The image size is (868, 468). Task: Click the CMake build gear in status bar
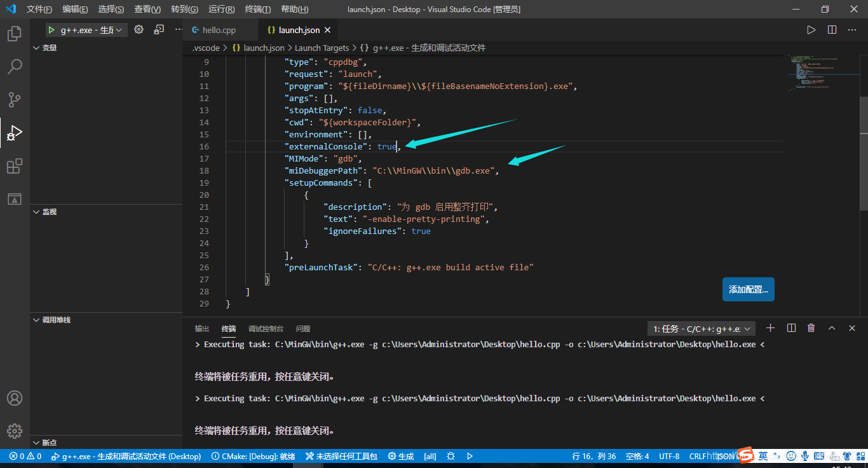coord(401,456)
